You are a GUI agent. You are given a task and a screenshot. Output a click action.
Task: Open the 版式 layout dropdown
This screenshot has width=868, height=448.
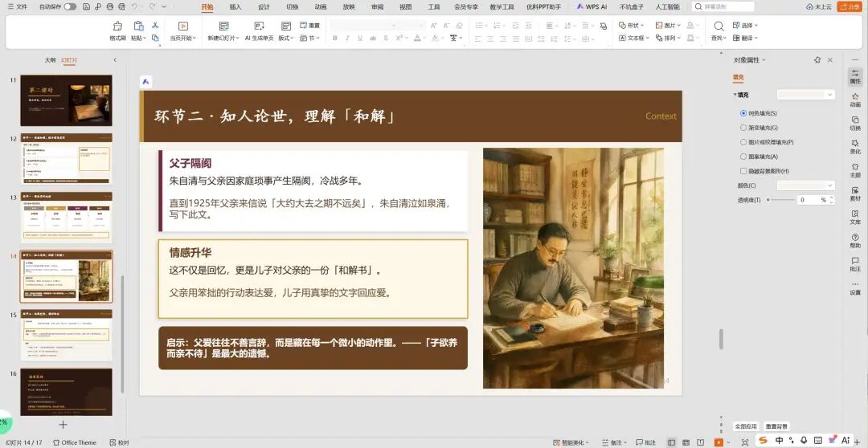285,39
